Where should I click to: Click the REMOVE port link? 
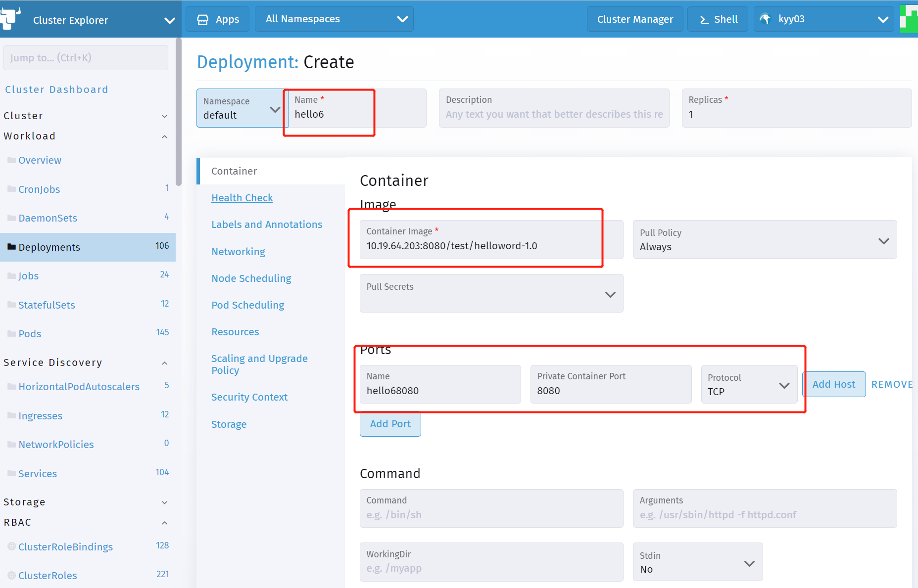[892, 384]
